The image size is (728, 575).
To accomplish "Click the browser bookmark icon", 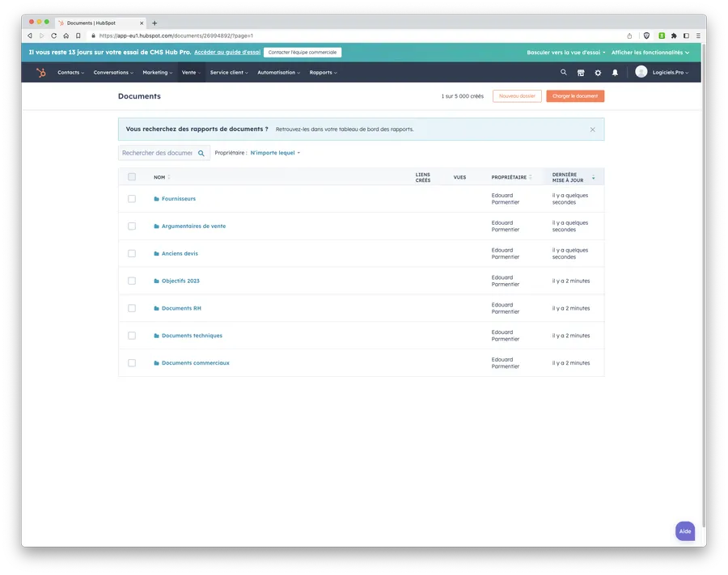I will [78, 36].
